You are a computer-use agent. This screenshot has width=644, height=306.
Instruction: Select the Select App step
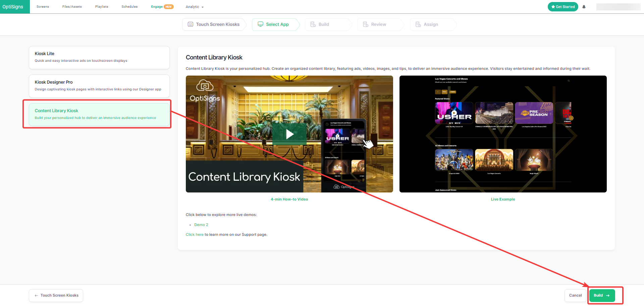[275, 24]
